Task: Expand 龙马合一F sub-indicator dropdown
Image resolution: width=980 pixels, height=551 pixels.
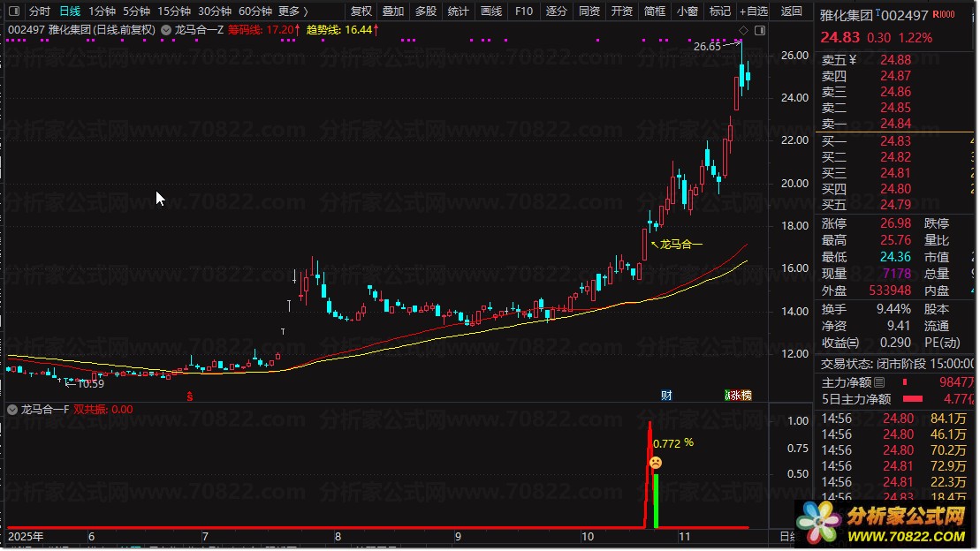Action: click(11, 410)
